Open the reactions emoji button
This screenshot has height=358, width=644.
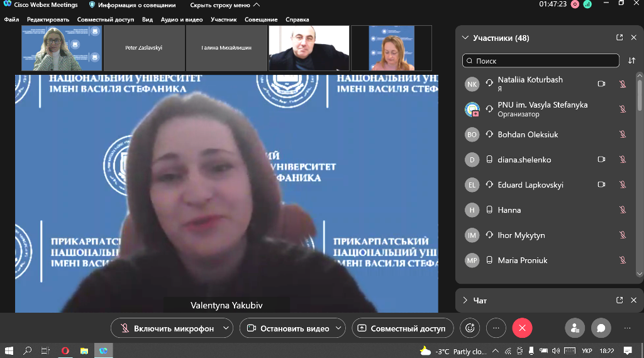469,328
